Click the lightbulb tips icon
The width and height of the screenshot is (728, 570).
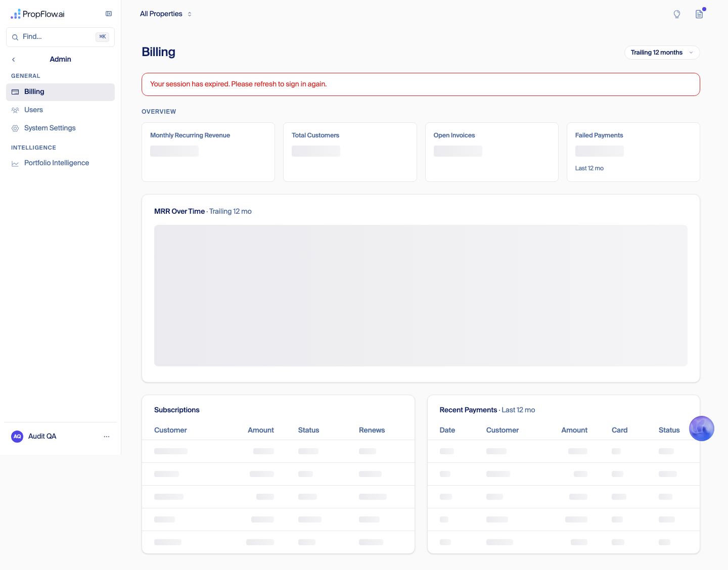pyautogui.click(x=677, y=14)
